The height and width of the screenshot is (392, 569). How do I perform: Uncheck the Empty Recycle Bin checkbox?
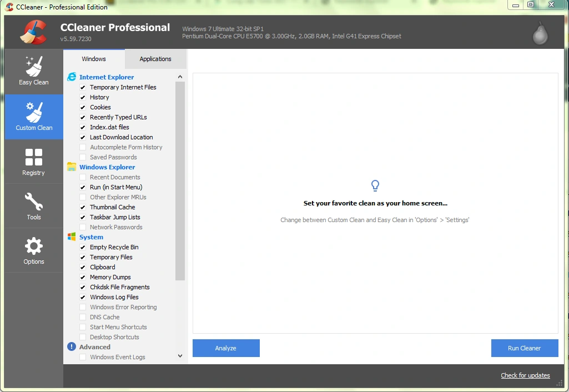tap(83, 247)
